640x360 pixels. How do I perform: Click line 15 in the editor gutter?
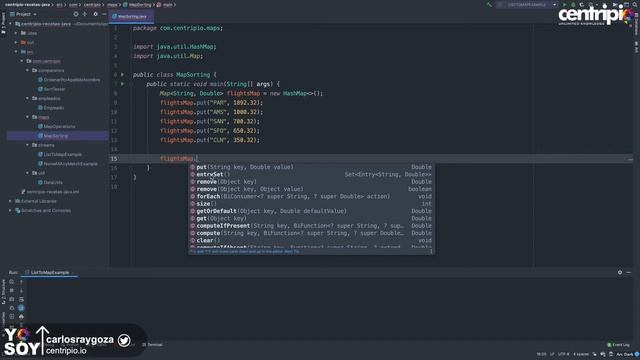(114, 159)
